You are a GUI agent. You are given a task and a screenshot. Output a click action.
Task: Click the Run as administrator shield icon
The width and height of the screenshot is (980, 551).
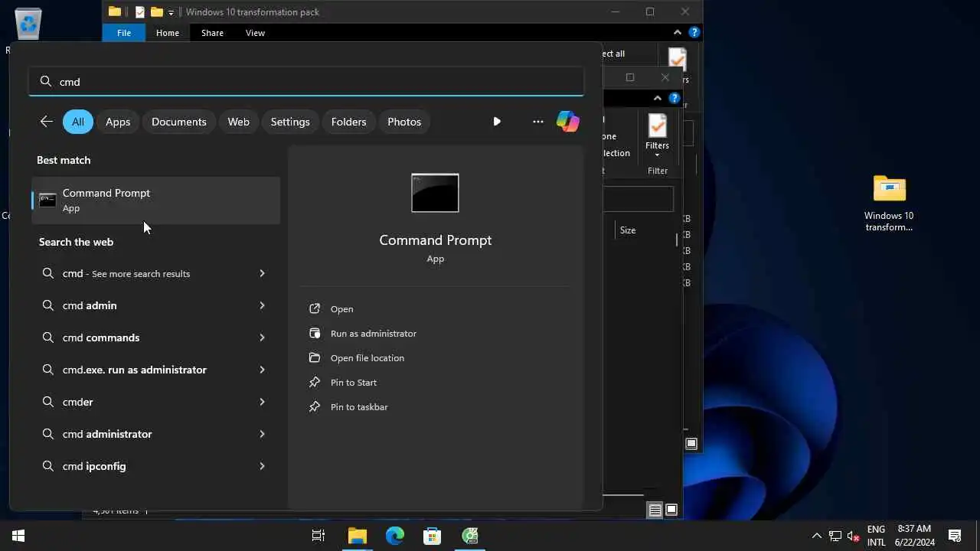pyautogui.click(x=315, y=334)
